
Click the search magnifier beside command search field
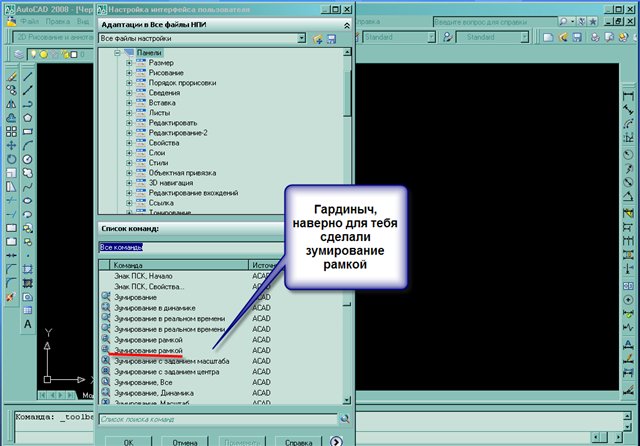345,419
